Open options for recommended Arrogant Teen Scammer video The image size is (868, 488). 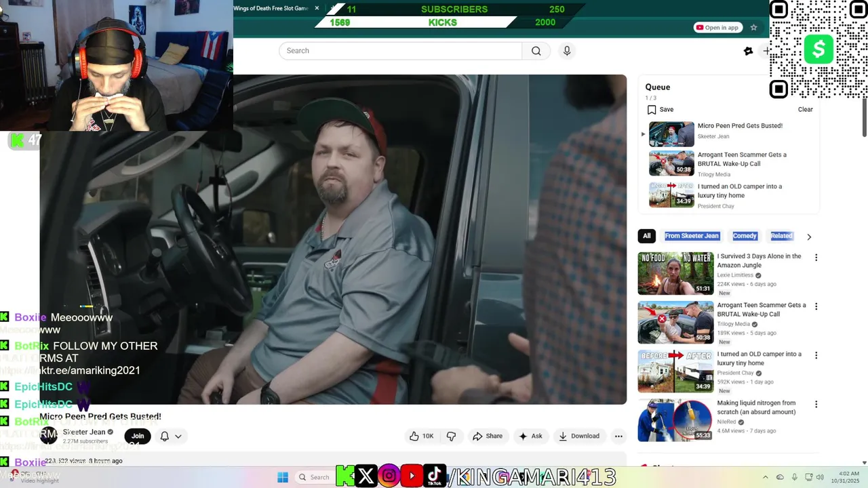pyautogui.click(x=816, y=306)
